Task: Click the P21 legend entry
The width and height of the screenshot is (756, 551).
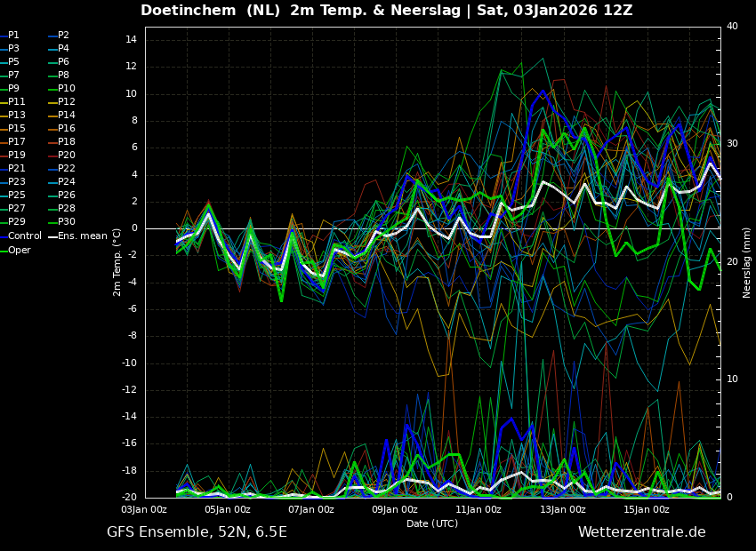Action: pos(12,168)
